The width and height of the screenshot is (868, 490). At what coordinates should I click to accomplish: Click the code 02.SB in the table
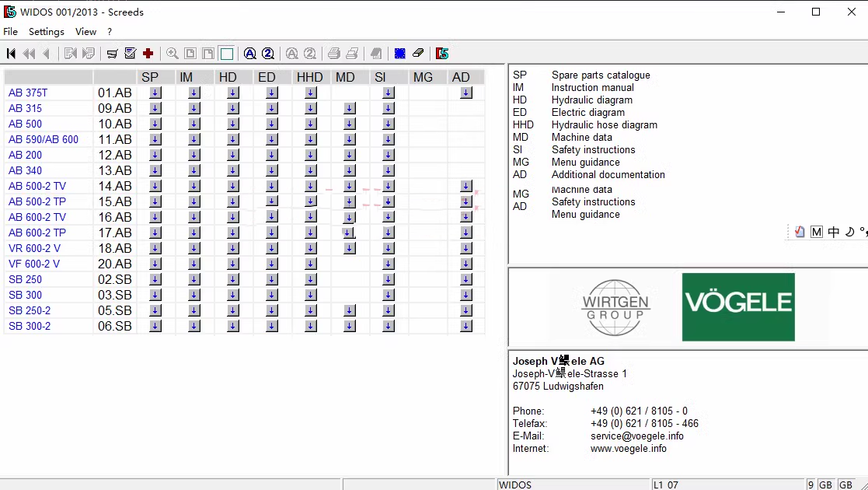pyautogui.click(x=114, y=279)
